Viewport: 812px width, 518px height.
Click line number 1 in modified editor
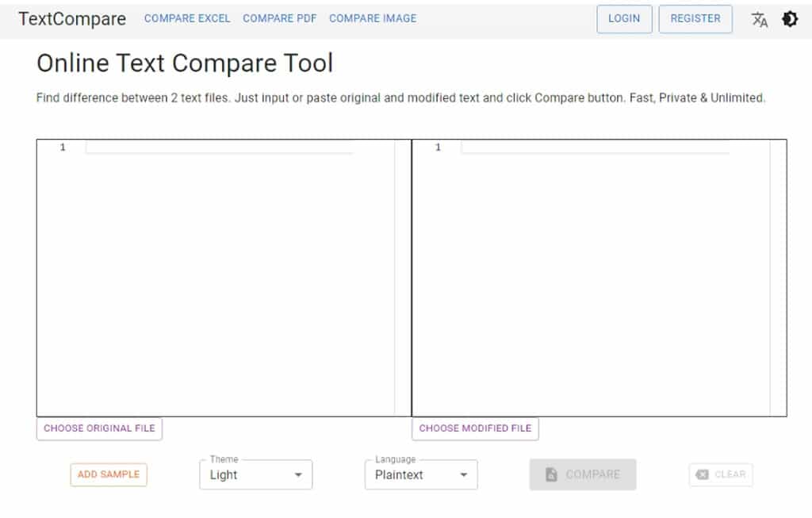438,148
